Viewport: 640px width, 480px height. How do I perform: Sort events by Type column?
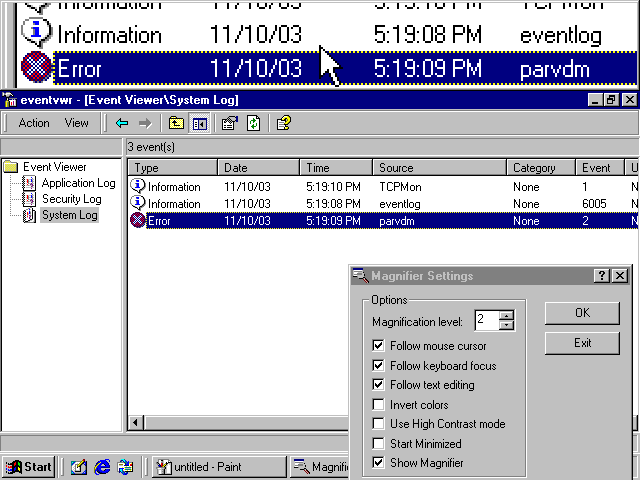173,168
